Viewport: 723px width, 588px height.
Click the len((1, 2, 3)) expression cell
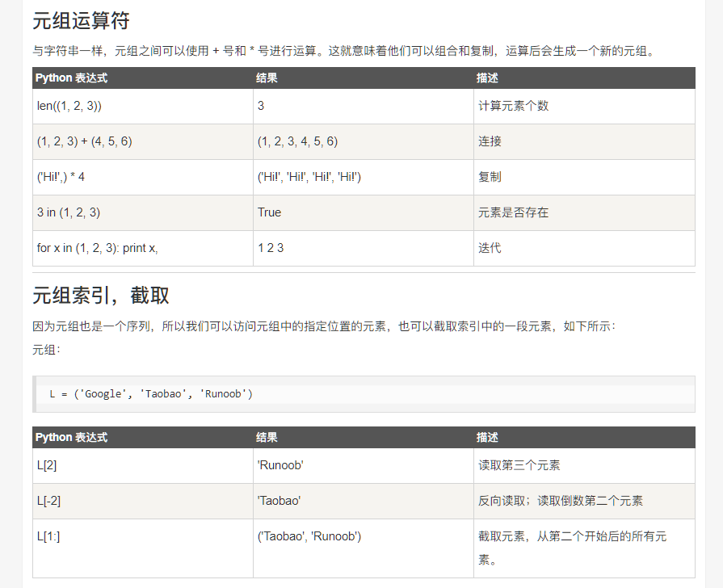(x=69, y=106)
